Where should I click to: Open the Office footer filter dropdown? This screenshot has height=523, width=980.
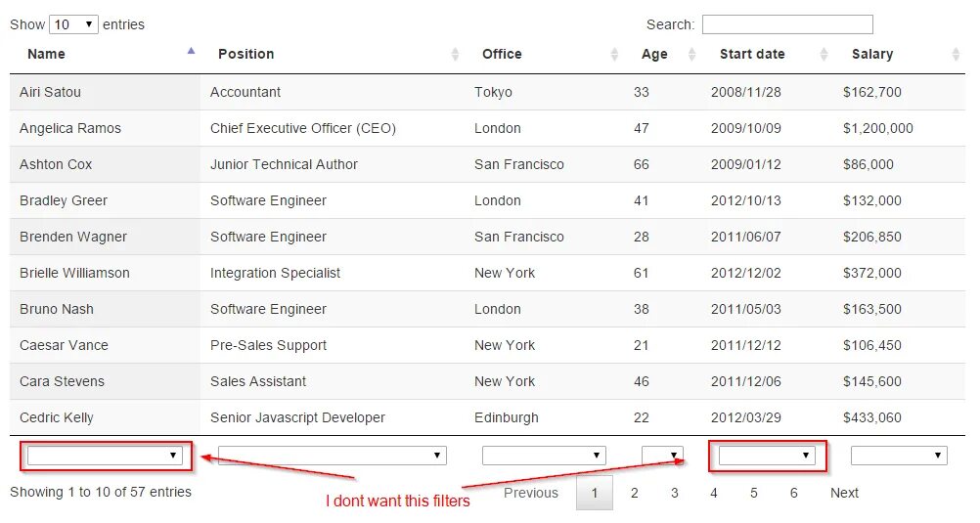click(544, 456)
